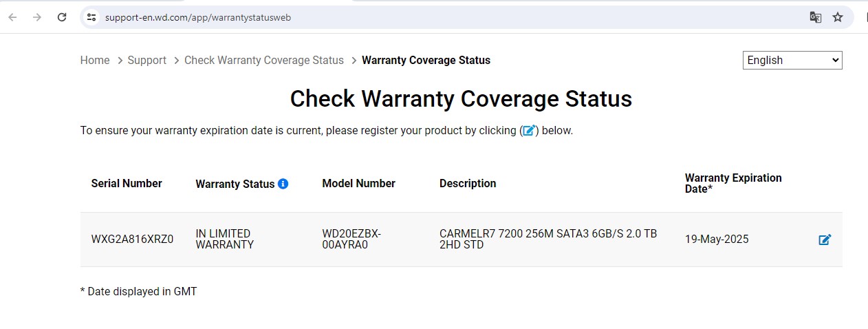
Task: Click the CARMELR7 drive description text
Action: click(547, 239)
